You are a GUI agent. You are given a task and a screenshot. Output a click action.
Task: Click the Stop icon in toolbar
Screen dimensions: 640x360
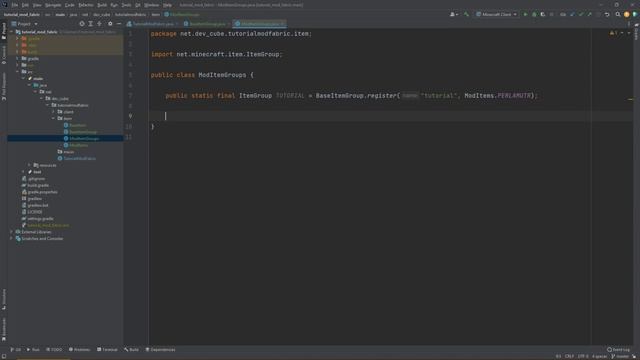(x=552, y=14)
